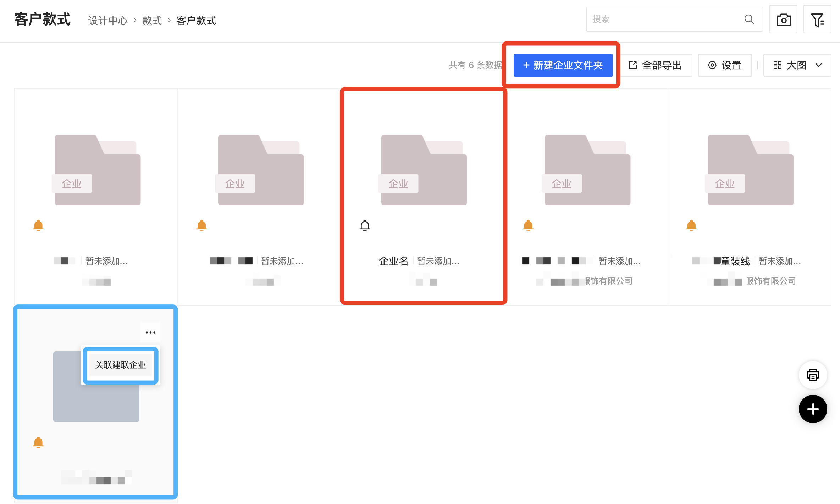Viewport: 840px width, 504px height.
Task: Click the 大图 dropdown chevron arrow
Action: [819, 65]
